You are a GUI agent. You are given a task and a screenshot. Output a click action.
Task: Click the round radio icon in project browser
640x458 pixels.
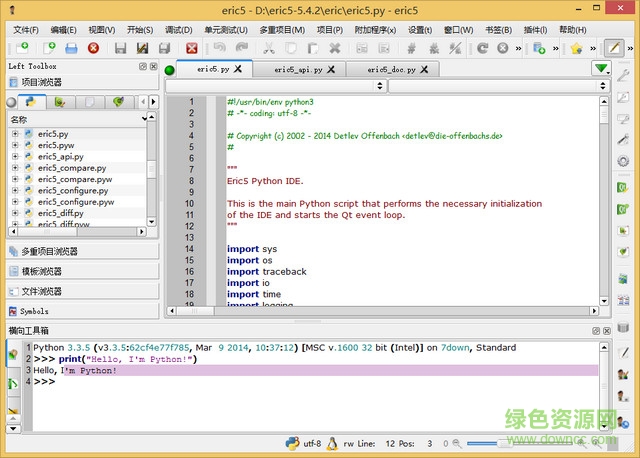coord(11,102)
